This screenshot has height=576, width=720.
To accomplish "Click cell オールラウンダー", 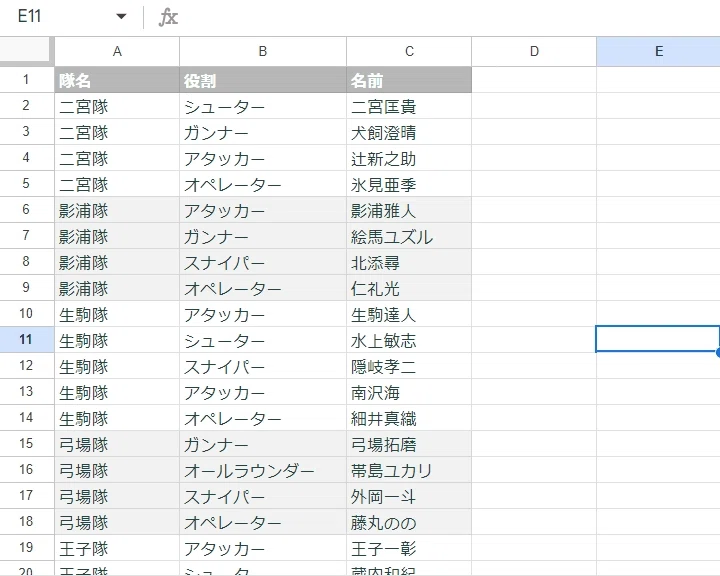I will [x=263, y=469].
